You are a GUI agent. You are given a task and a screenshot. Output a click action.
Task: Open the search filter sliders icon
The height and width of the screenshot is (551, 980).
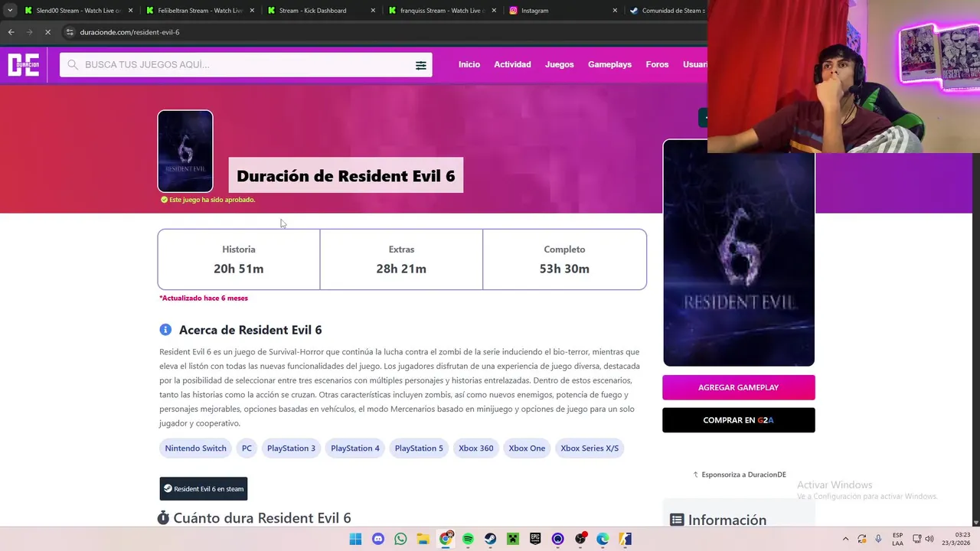[x=420, y=65]
